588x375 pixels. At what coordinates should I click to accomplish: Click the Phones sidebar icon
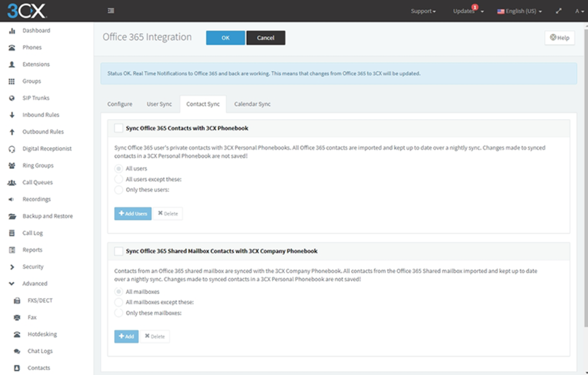coord(12,47)
